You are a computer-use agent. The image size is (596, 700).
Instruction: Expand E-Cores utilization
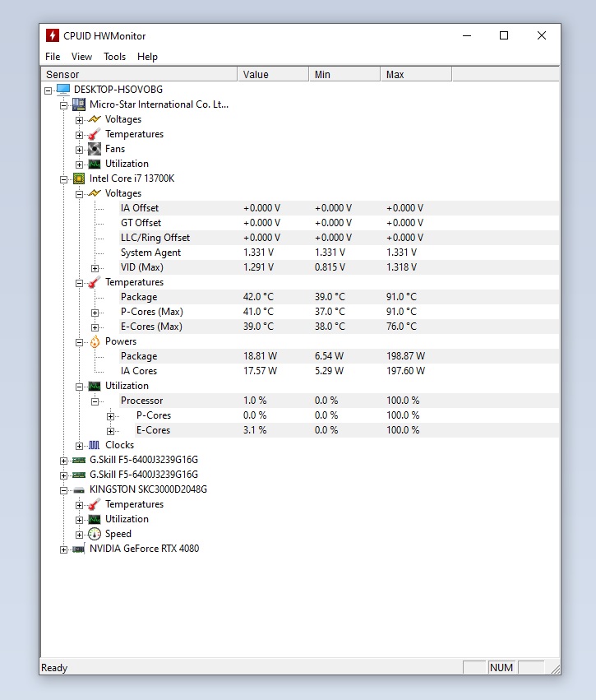[111, 431]
